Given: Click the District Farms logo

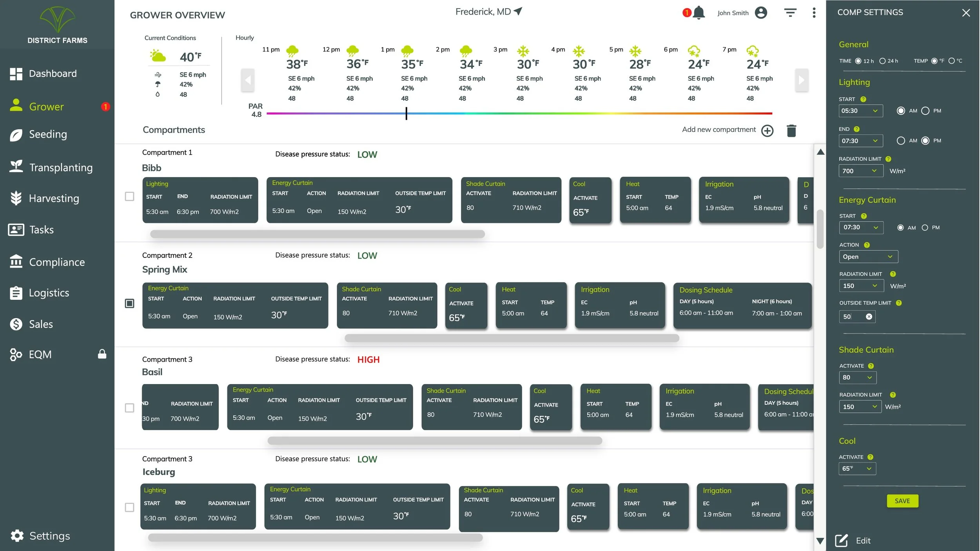Looking at the screenshot, I should coord(58,25).
